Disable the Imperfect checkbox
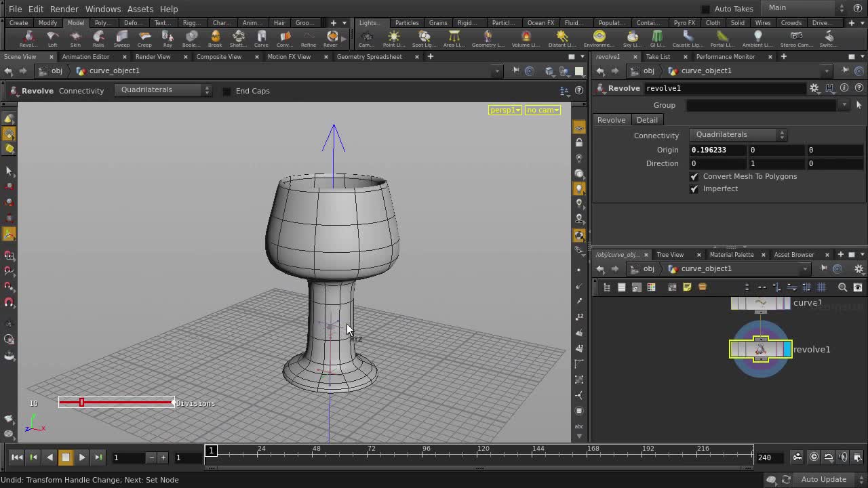The image size is (868, 488). [x=694, y=188]
